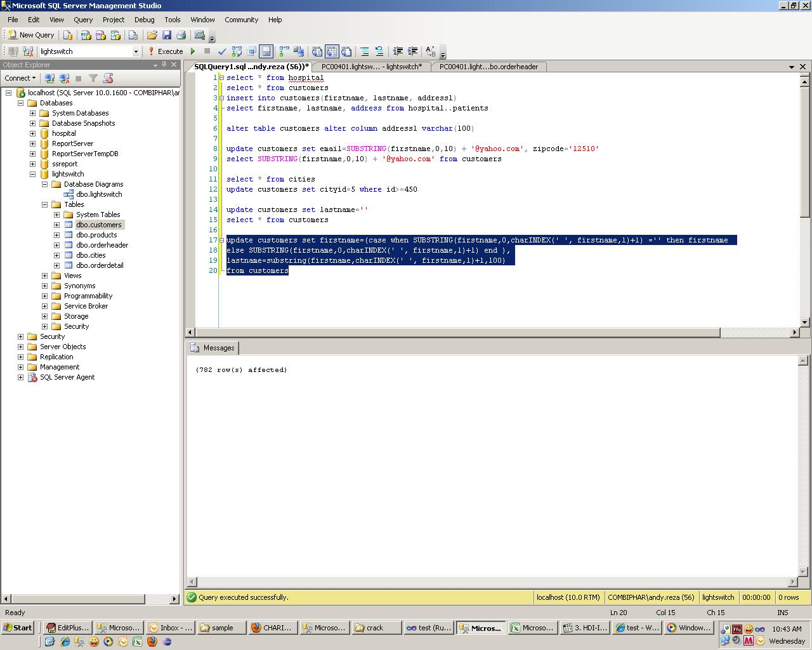Display estimated execution plan icon

[236, 51]
